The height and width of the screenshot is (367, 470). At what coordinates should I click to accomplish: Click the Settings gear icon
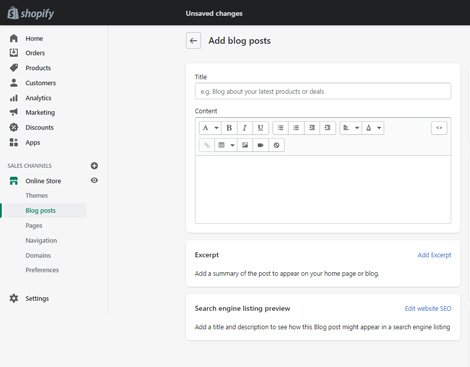pos(14,298)
